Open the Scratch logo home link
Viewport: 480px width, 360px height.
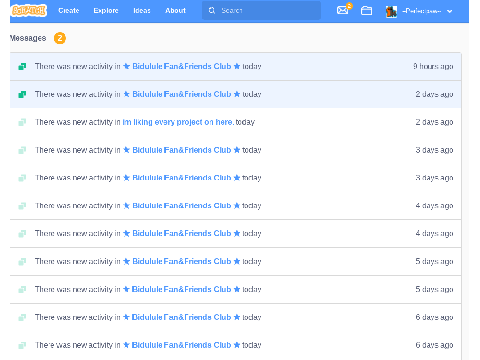pos(29,10)
